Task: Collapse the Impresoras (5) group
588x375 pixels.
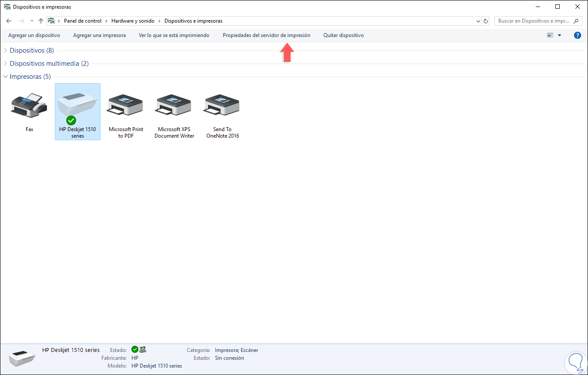Action: [x=5, y=77]
